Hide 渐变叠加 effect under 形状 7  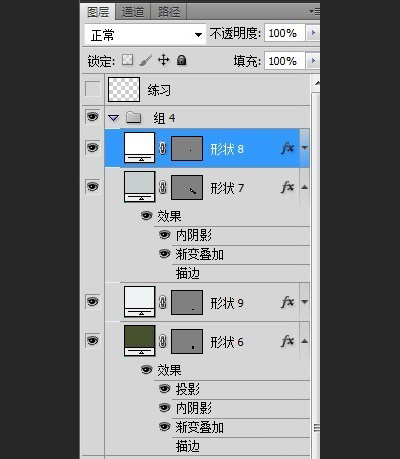[164, 254]
